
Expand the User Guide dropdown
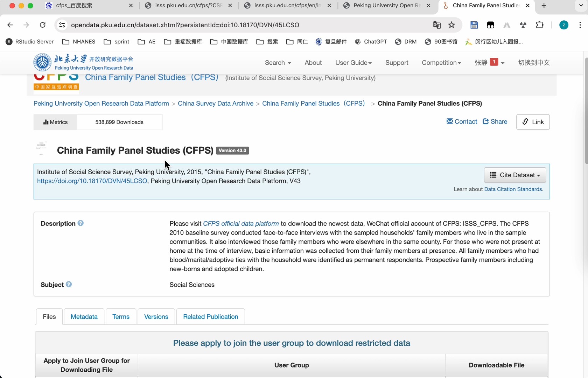pyautogui.click(x=353, y=63)
